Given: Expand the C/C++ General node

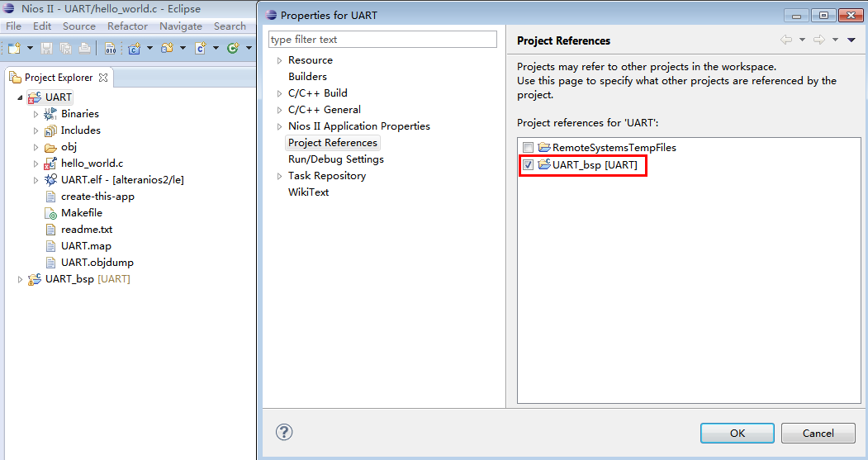Looking at the screenshot, I should [x=279, y=110].
